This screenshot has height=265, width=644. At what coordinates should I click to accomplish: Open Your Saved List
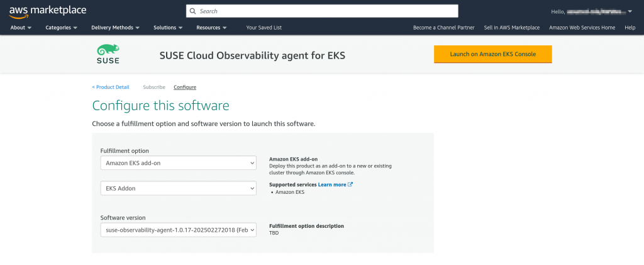point(264,28)
